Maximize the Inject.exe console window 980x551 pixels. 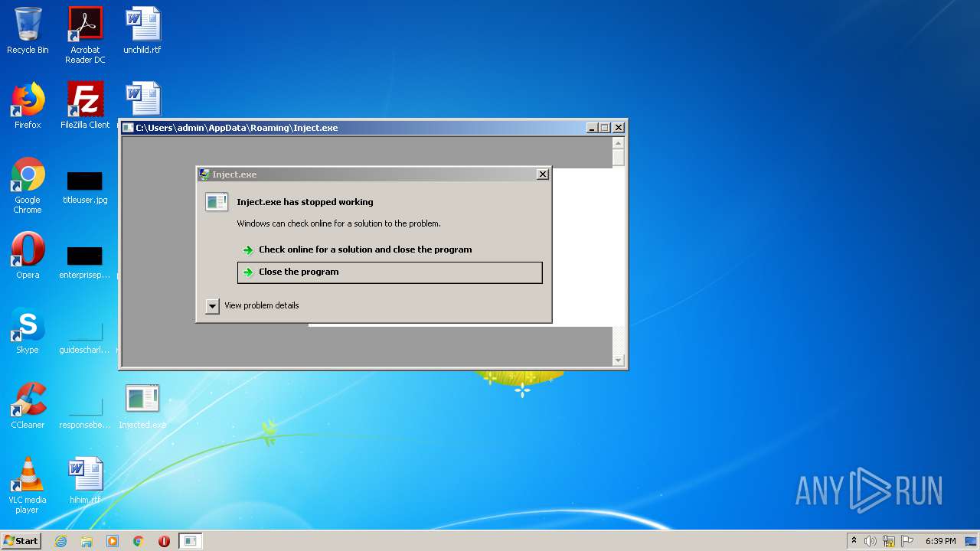(604, 128)
